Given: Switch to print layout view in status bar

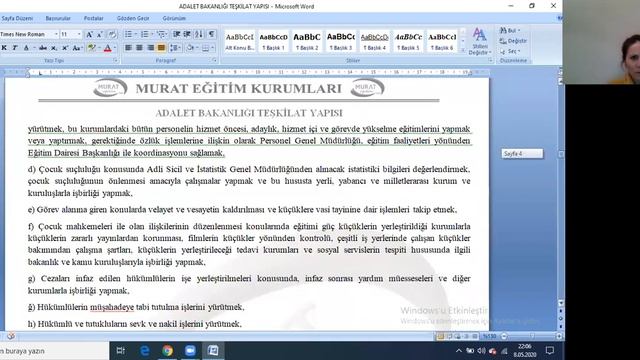Looking at the screenshot, I should [x=440, y=336].
